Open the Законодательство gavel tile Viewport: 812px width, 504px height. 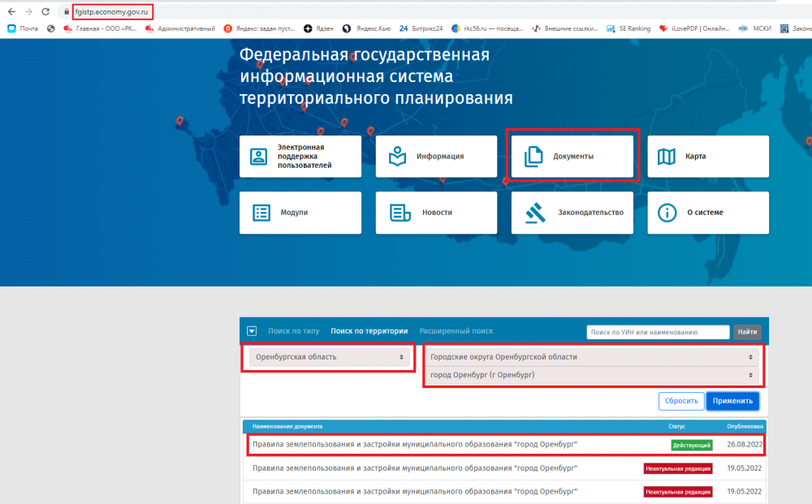click(x=572, y=213)
